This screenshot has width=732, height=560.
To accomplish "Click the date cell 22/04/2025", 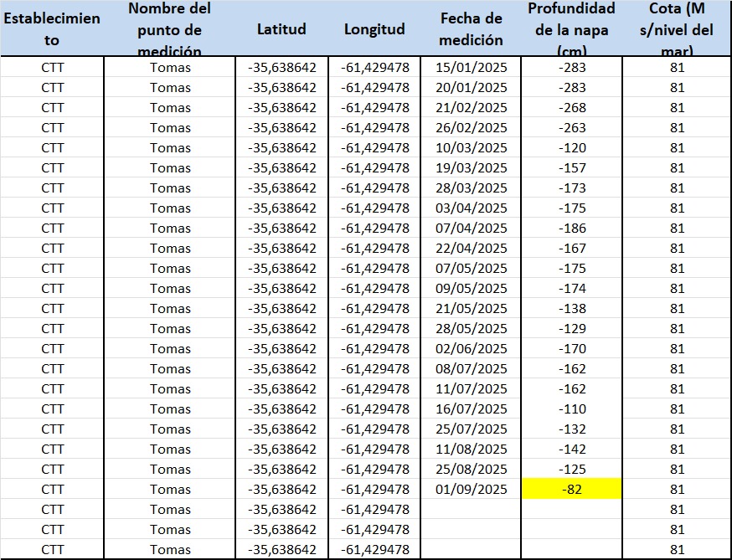I will point(471,249).
